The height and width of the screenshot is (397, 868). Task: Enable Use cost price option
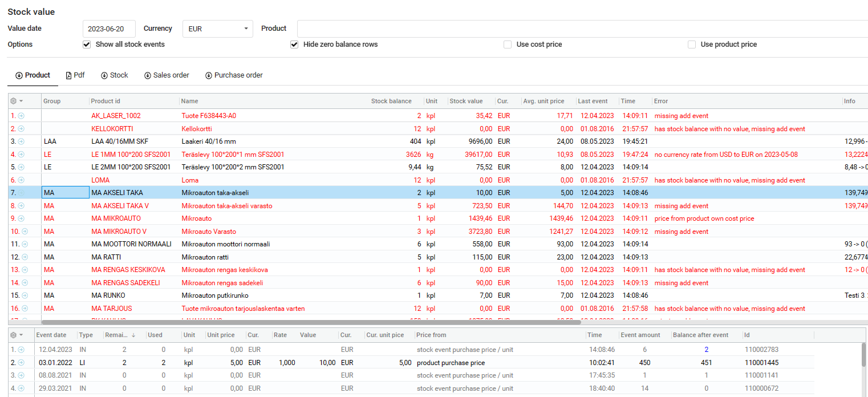tap(508, 44)
